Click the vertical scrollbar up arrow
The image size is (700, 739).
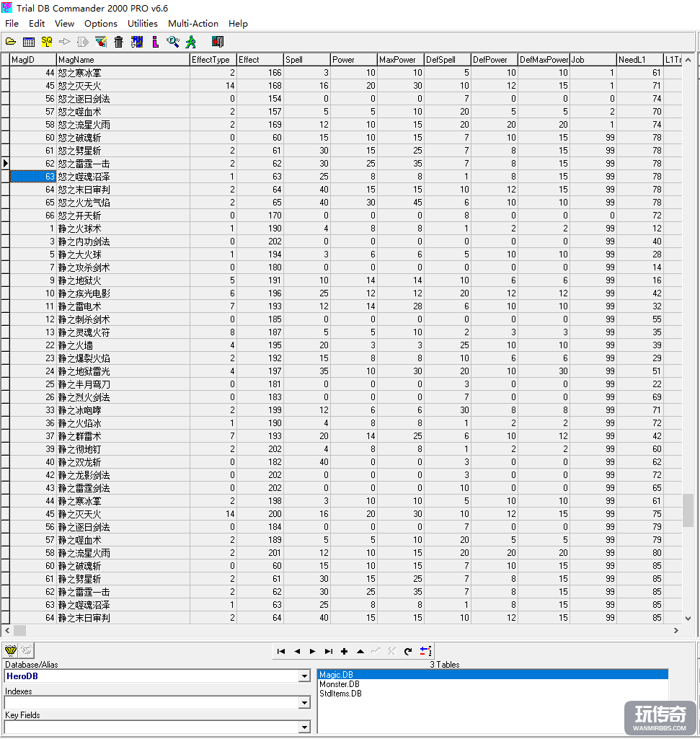tap(688, 60)
